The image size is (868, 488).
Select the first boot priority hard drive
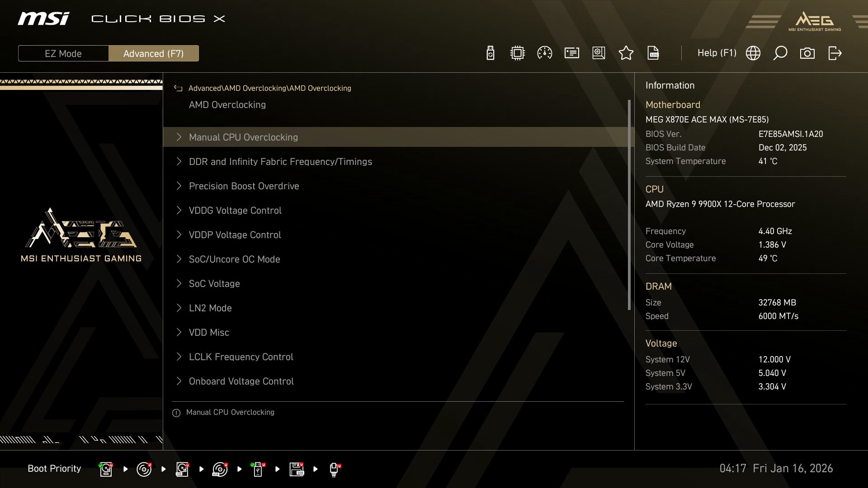point(105,469)
